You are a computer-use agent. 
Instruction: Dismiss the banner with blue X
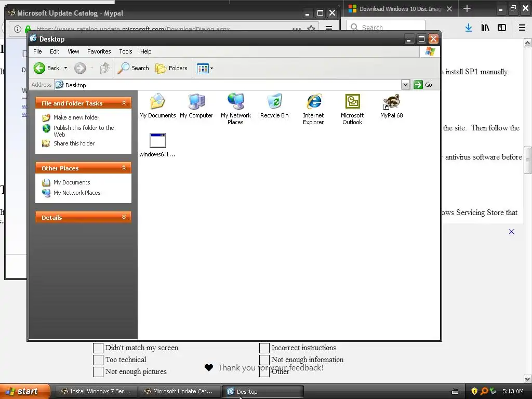[x=511, y=232]
